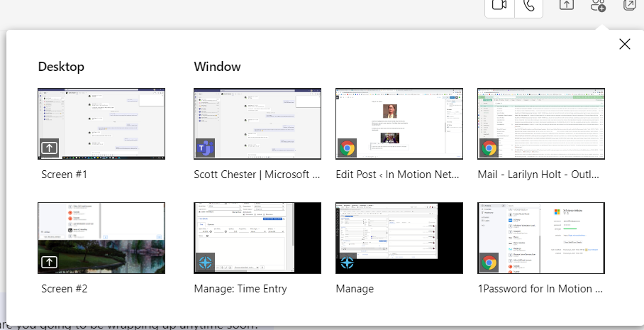Click the 'Manage' caption text
Viewport: 644px width, 330px height.
click(x=355, y=289)
